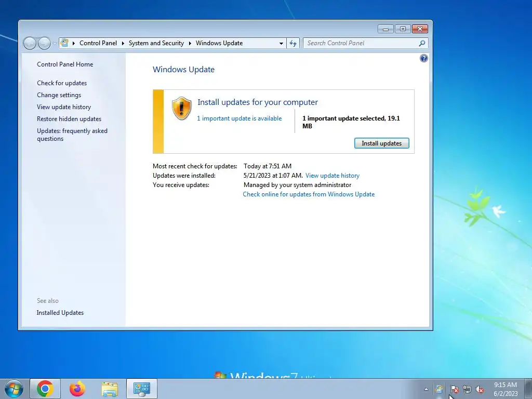
Task: Expand the arrow before Control Panel breadcrumb
Action: (74, 43)
